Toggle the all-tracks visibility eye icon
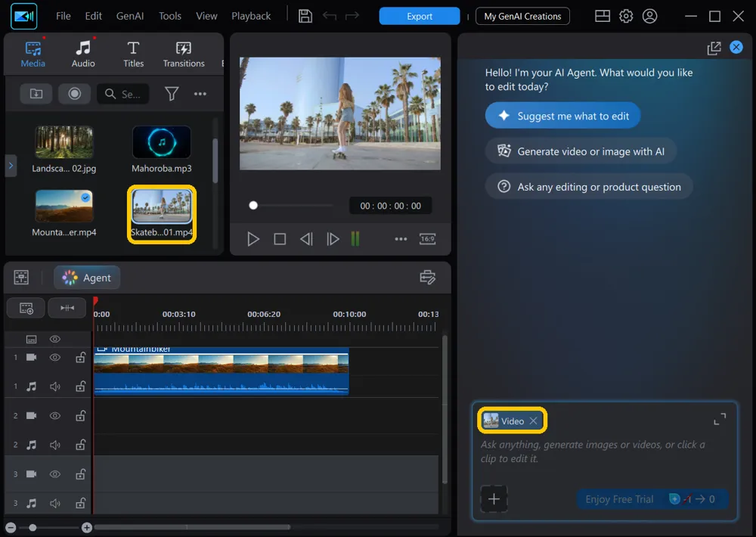756x537 pixels. click(55, 339)
